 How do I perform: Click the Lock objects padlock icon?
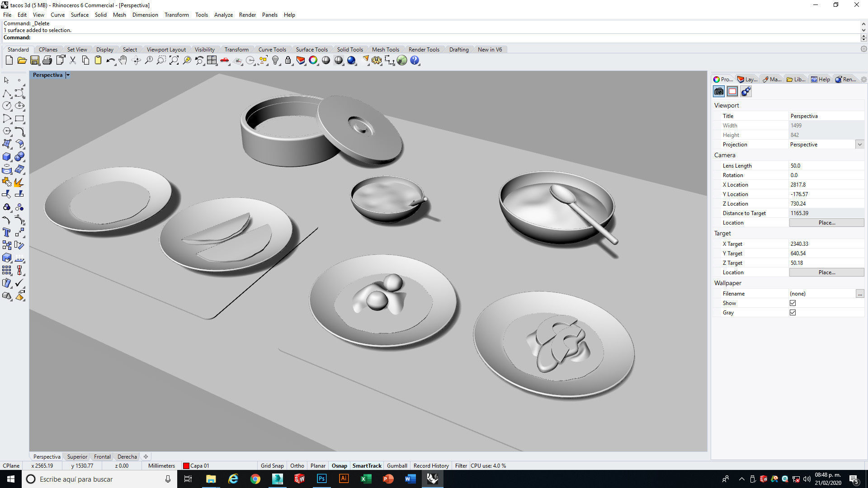[288, 61]
